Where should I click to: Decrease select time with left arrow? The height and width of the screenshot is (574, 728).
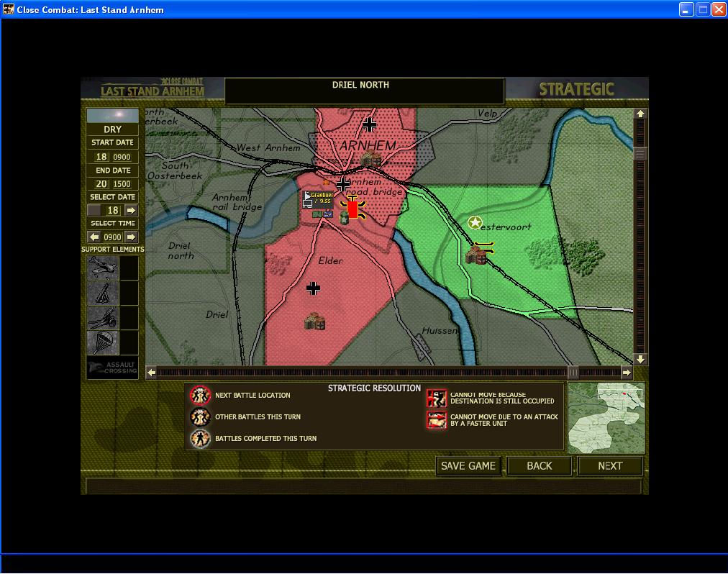click(x=94, y=237)
